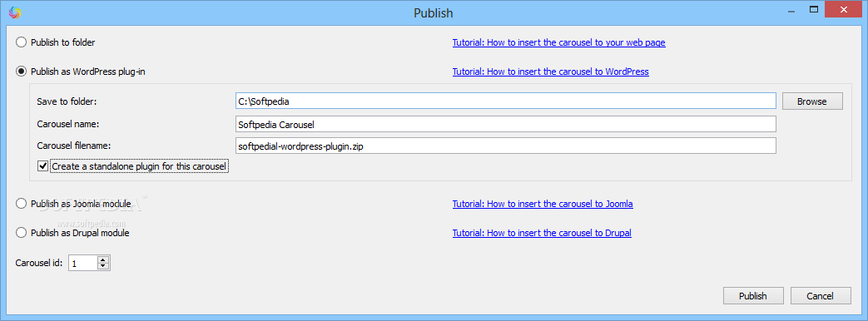The width and height of the screenshot is (868, 321).
Task: Open tutorial for inserting carousel to Drupal
Action: (542, 233)
